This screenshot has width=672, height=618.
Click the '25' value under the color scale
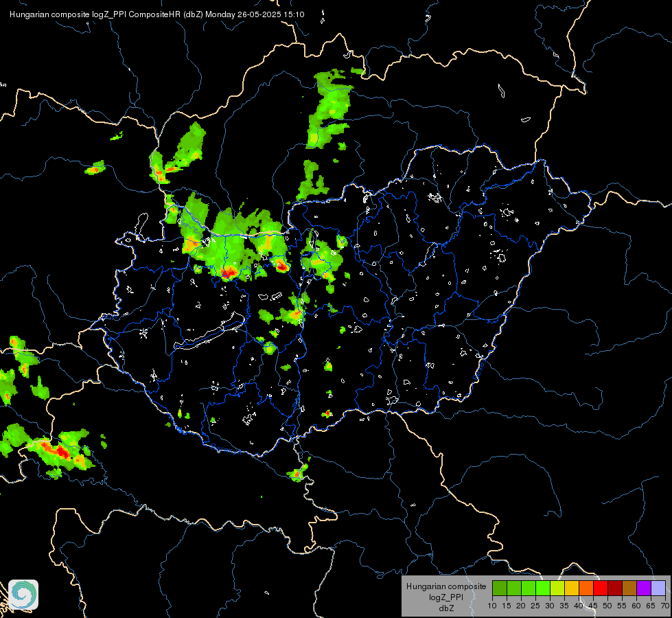pyautogui.click(x=535, y=606)
